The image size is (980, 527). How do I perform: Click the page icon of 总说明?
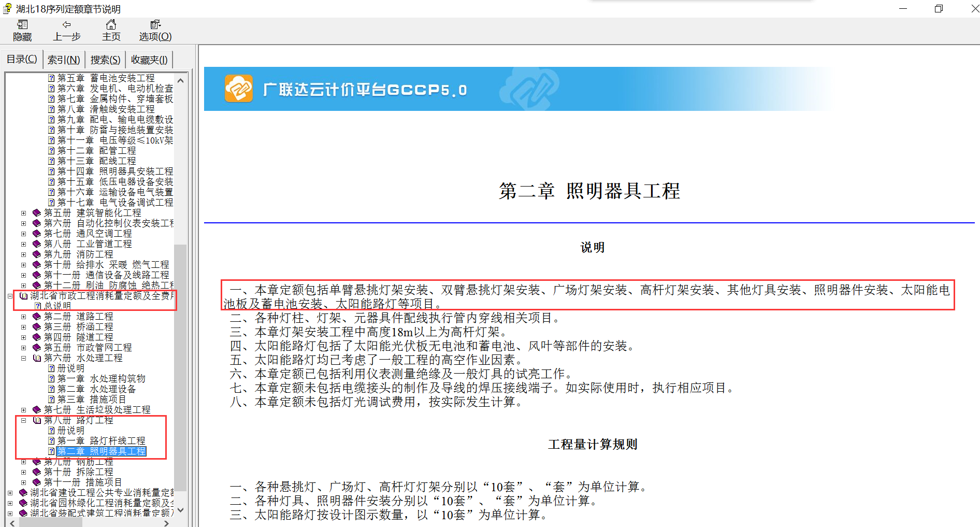(x=38, y=306)
